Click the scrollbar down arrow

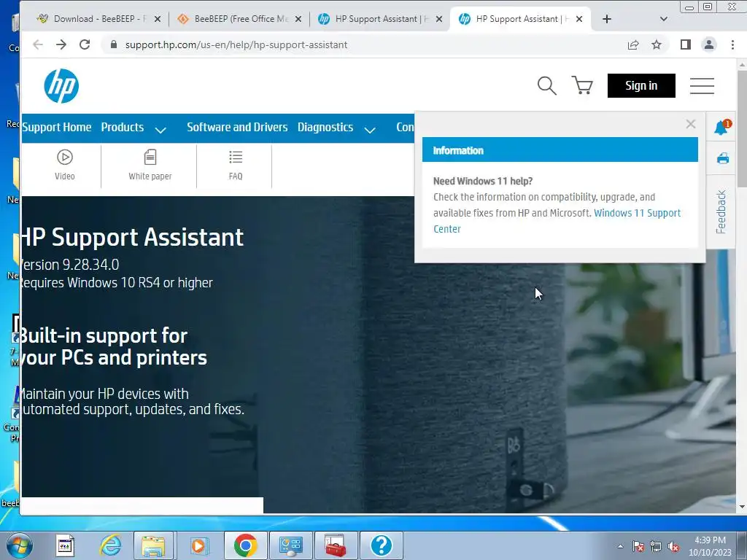pos(742,507)
